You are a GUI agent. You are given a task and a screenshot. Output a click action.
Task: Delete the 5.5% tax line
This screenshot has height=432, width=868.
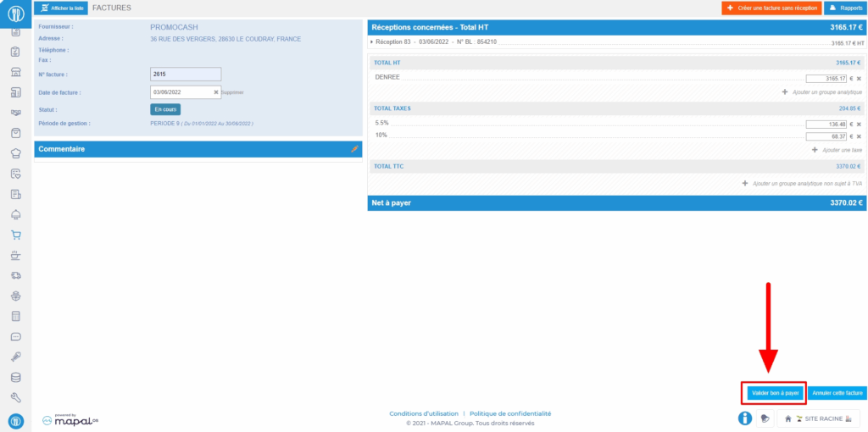pyautogui.click(x=859, y=124)
